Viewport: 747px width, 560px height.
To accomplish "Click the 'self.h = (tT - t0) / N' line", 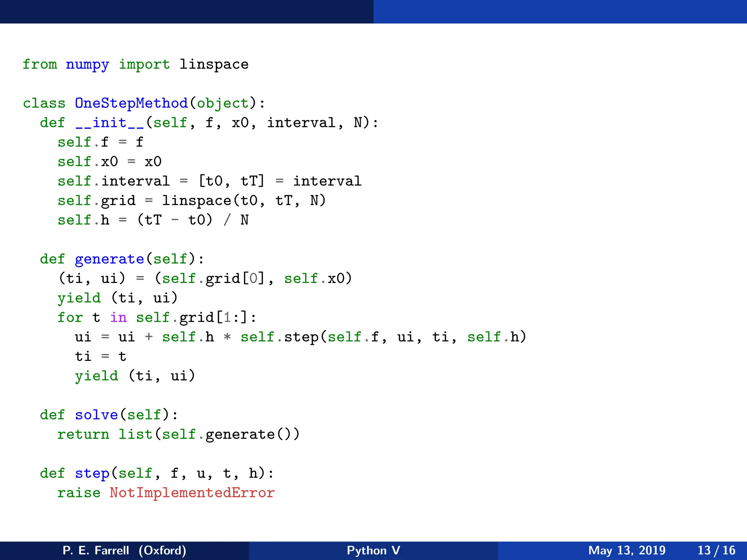I will 153,220.
